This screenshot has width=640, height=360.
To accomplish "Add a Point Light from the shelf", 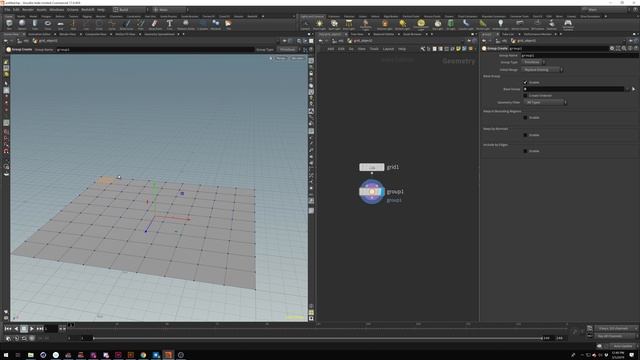I will click(x=319, y=24).
